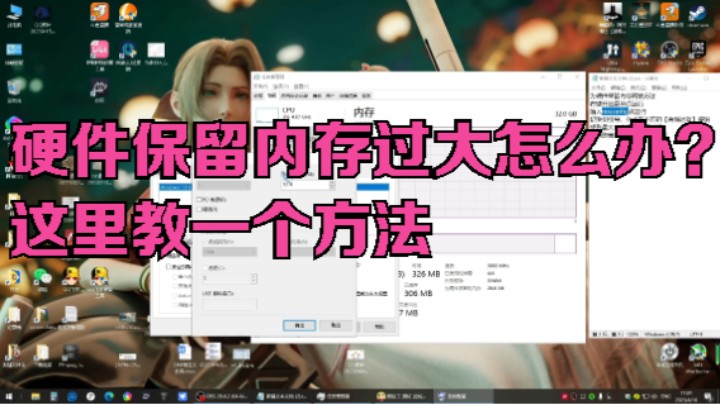720x404 pixels.
Task: Open Microsoft Edge from the taskbar
Action: point(109,396)
